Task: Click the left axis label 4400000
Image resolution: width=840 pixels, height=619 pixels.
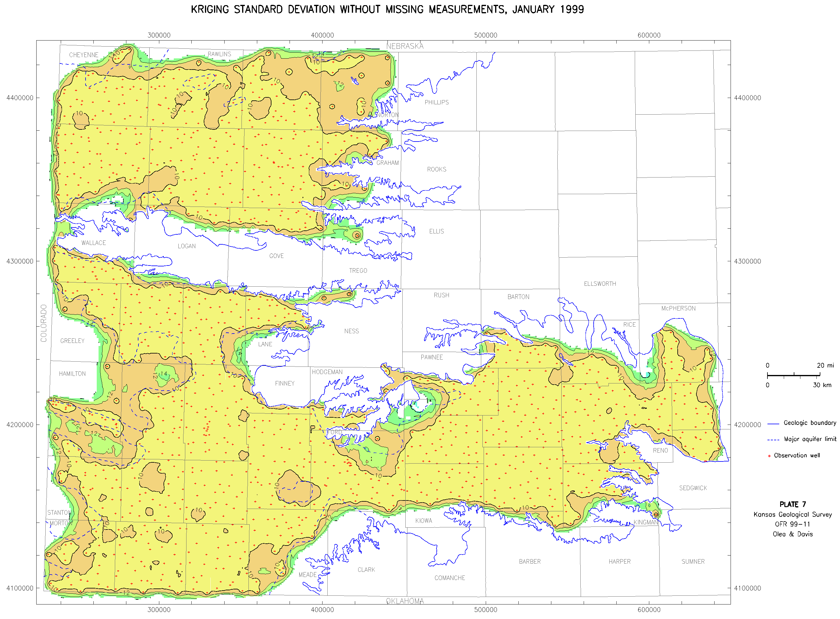Action: pos(20,98)
